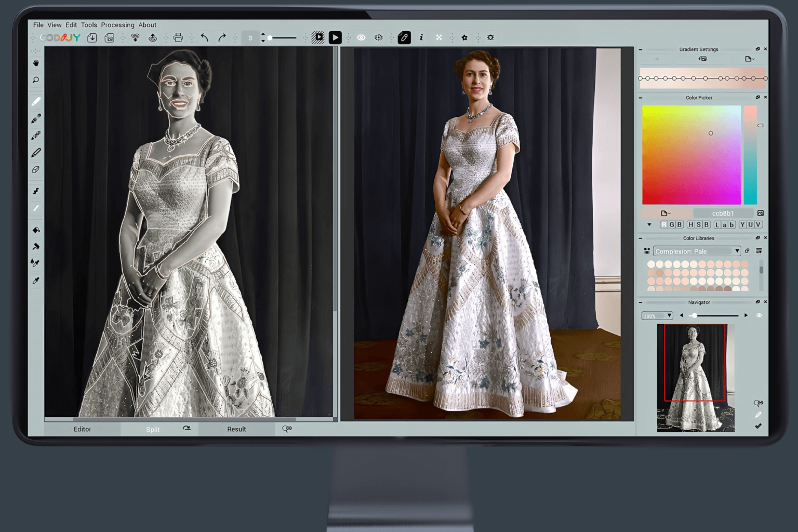
Task: Switch color mode to HSB
Action: click(699, 224)
